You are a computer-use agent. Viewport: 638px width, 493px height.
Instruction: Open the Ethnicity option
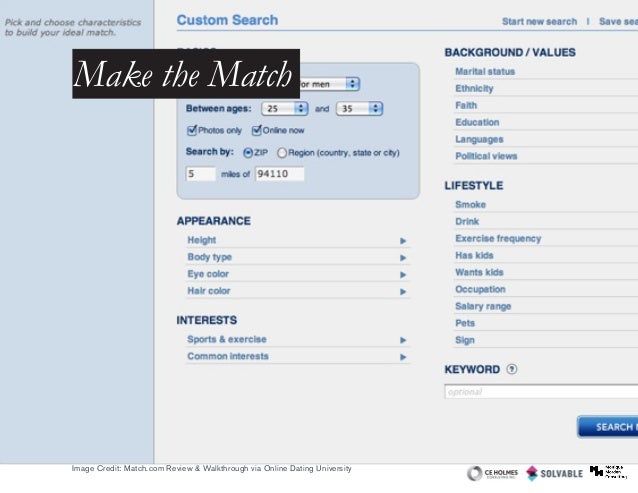(x=474, y=89)
